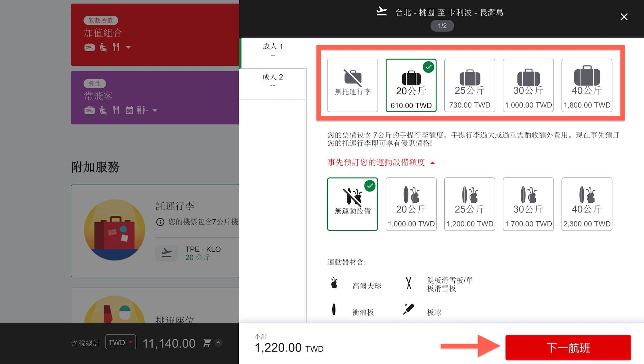Select no checked baggage option
The width and height of the screenshot is (644, 364).
352,85
